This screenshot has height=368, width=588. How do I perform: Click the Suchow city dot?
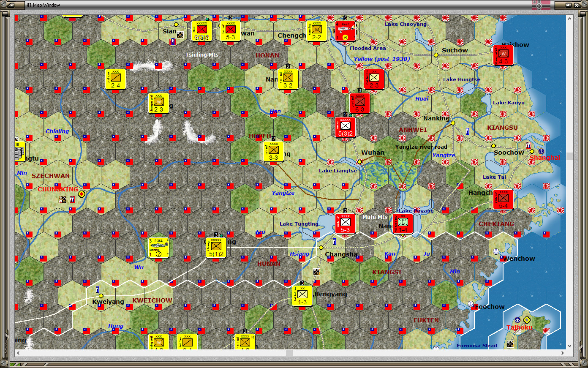[x=436, y=55]
